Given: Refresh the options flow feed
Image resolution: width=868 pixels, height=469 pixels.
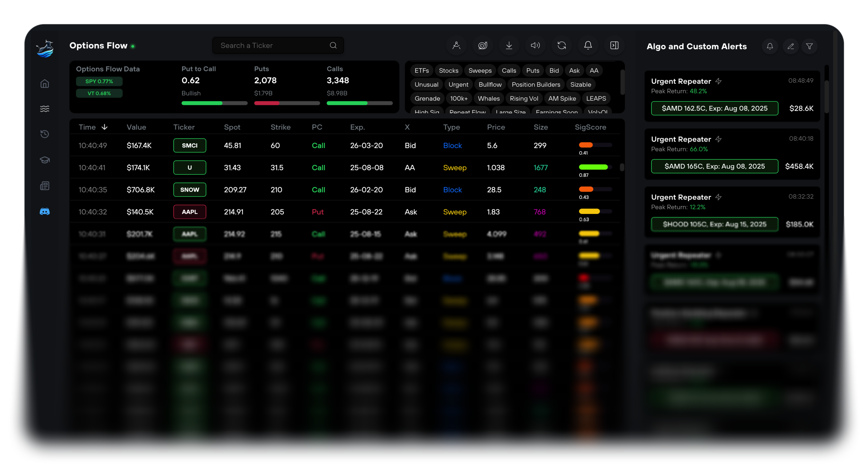Looking at the screenshot, I should pos(562,45).
